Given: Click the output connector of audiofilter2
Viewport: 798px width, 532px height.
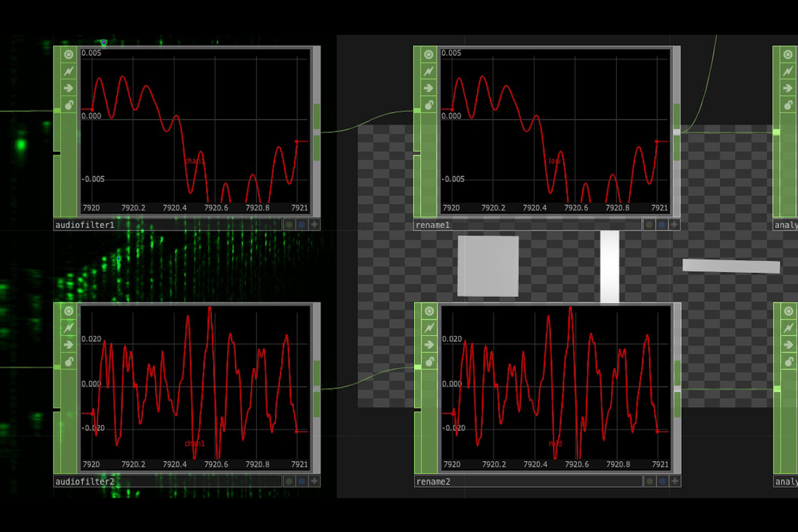Looking at the screenshot, I should pos(316,389).
